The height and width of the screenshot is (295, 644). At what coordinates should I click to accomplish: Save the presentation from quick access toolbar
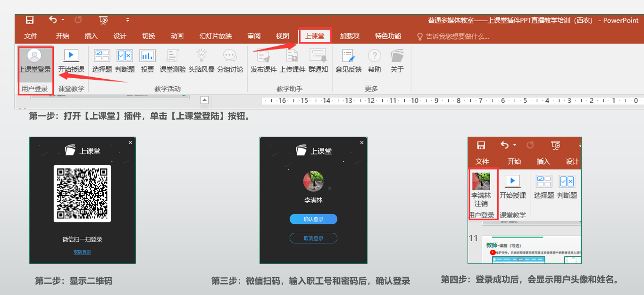30,20
